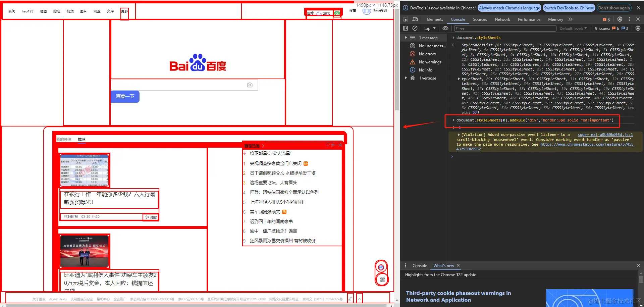Click the green 优 air quality badge

pos(337,13)
